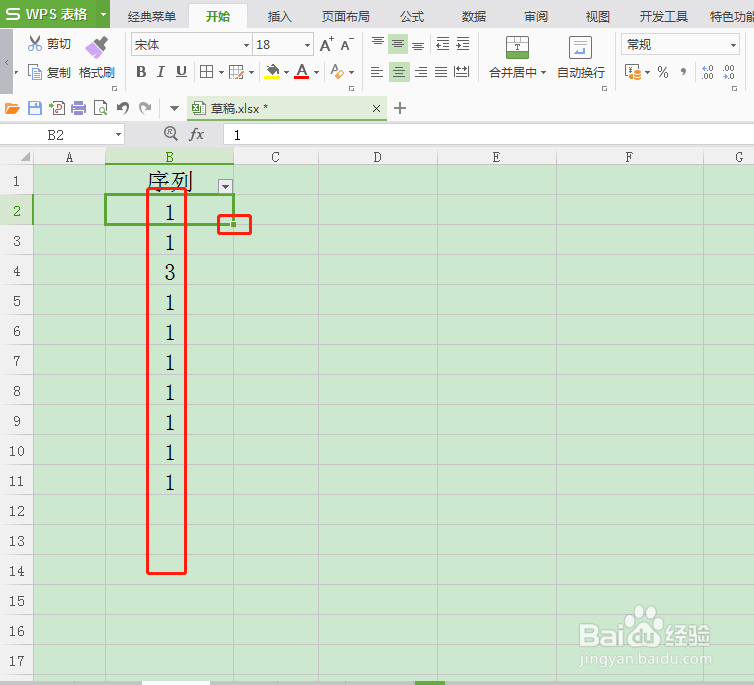This screenshot has height=685, width=754.
Task: Click the clear format eraser icon
Action: tap(337, 72)
